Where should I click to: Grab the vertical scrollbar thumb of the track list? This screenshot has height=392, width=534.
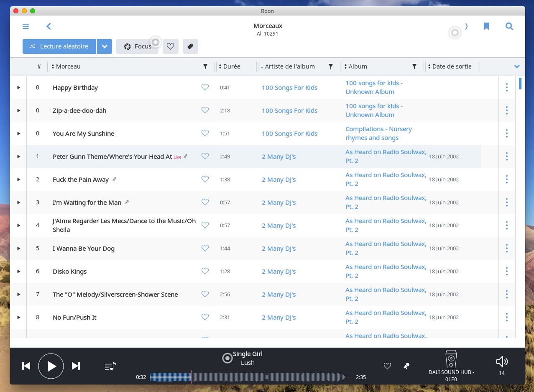point(520,84)
